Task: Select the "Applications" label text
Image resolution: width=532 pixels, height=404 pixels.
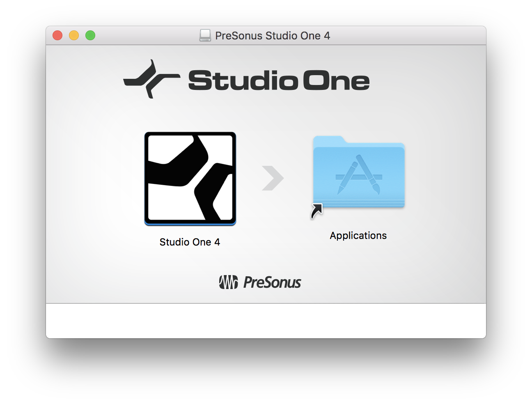Action: (x=358, y=236)
